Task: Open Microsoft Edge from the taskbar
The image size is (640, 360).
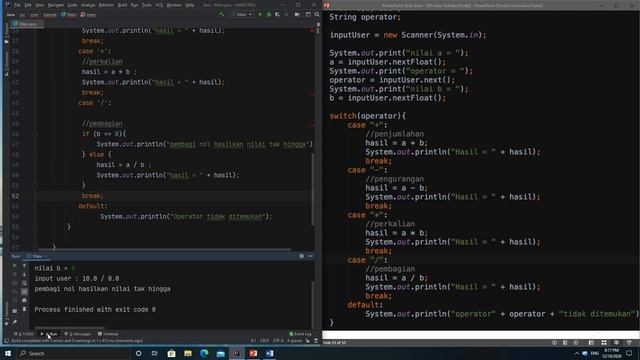Action: coord(204,353)
